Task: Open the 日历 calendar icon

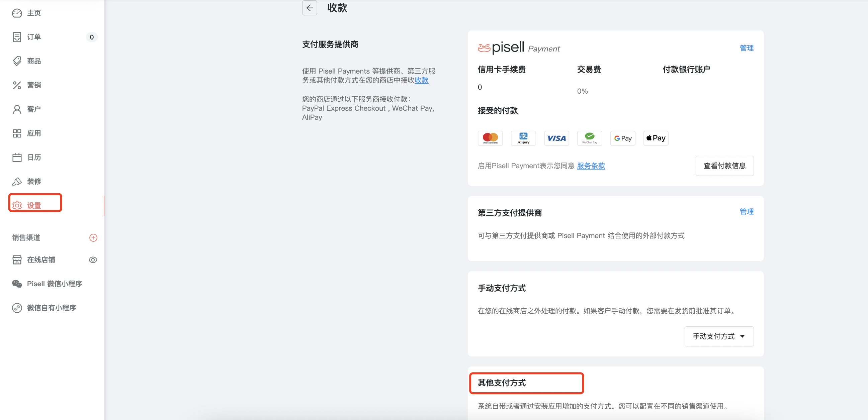Action: tap(17, 157)
